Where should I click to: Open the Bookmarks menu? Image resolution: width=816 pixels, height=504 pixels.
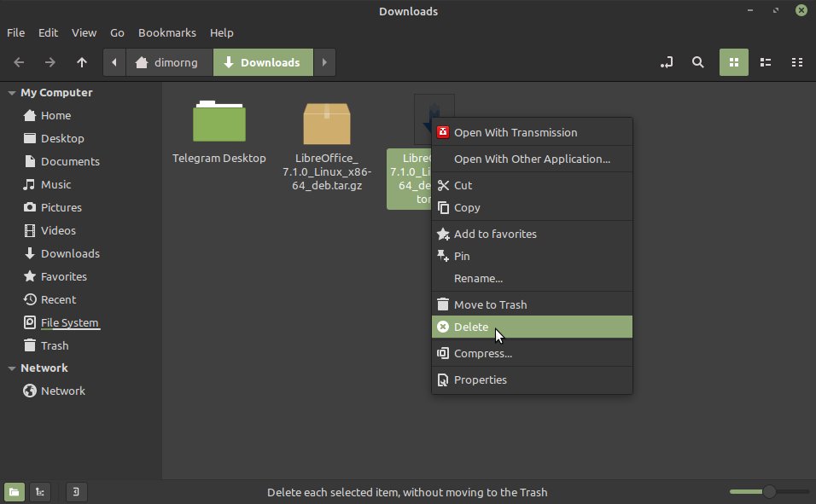coord(166,32)
